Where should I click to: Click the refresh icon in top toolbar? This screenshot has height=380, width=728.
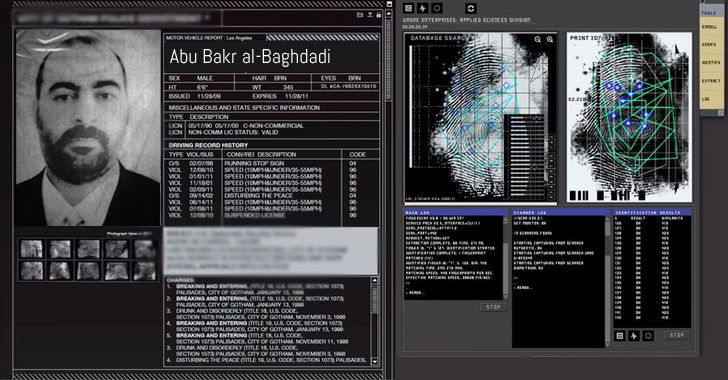[471, 8]
